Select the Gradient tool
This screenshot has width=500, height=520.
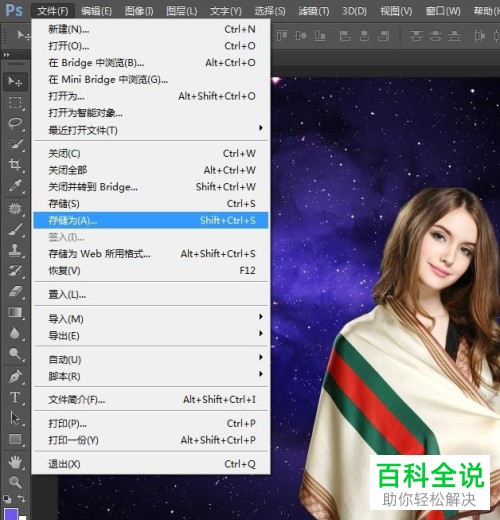pyautogui.click(x=15, y=312)
